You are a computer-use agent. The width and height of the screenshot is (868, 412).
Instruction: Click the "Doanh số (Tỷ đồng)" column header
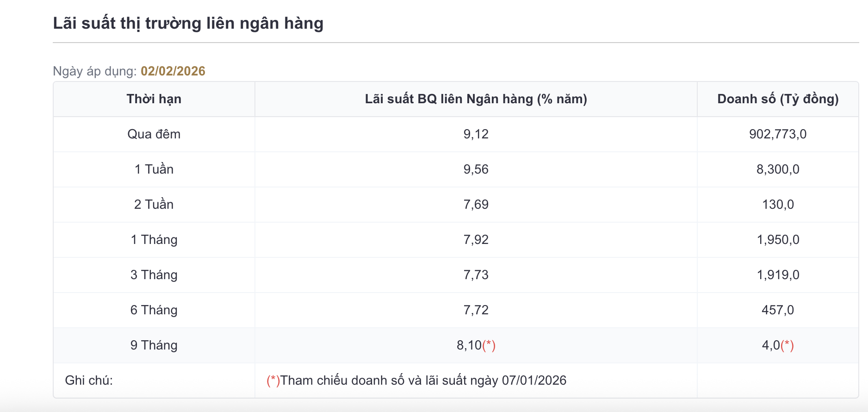(x=778, y=99)
